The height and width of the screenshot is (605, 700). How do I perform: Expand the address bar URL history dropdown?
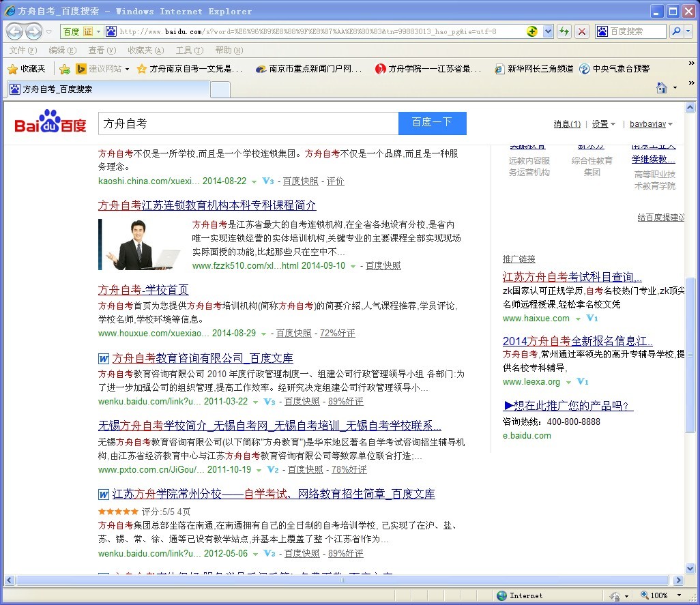point(549,31)
